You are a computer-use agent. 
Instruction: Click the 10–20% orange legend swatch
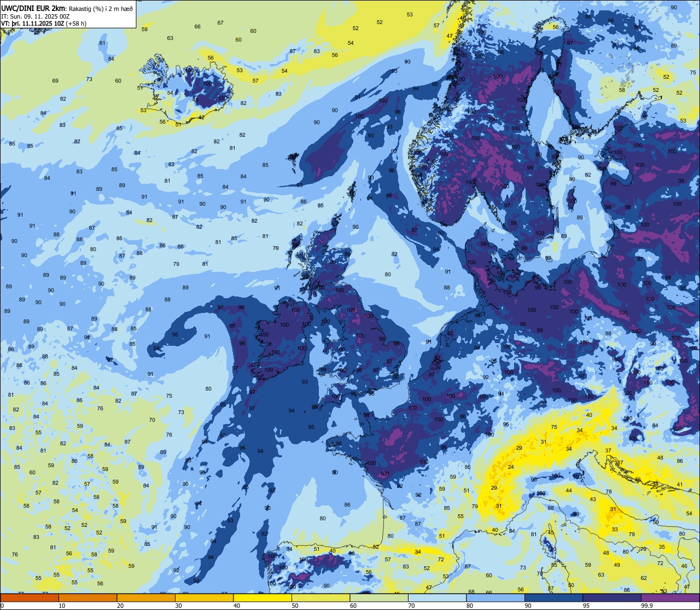click(x=87, y=598)
